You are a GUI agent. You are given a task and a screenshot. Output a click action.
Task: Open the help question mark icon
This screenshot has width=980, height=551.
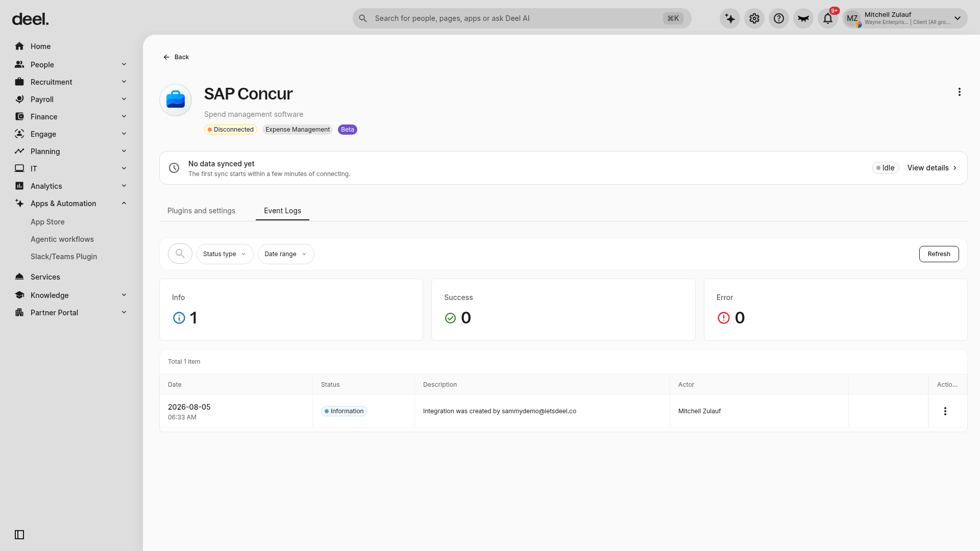[779, 18]
